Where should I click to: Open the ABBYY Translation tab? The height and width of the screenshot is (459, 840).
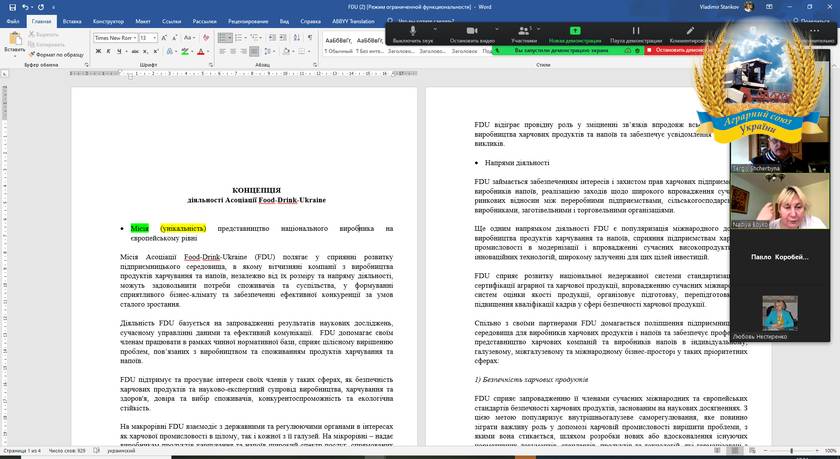pyautogui.click(x=353, y=21)
